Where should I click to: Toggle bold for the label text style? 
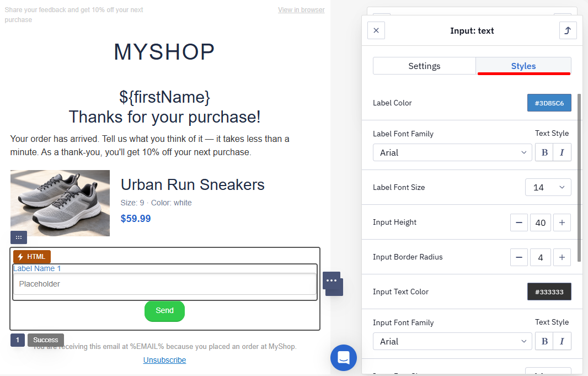(x=544, y=152)
